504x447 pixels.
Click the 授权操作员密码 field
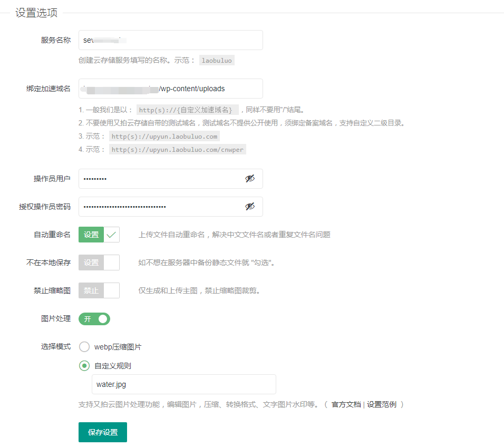pyautogui.click(x=163, y=207)
